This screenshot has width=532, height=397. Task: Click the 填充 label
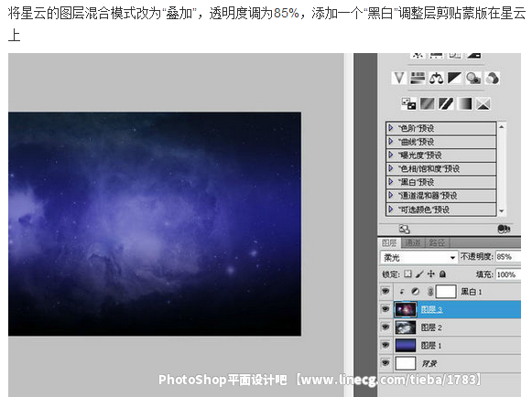tap(484, 274)
